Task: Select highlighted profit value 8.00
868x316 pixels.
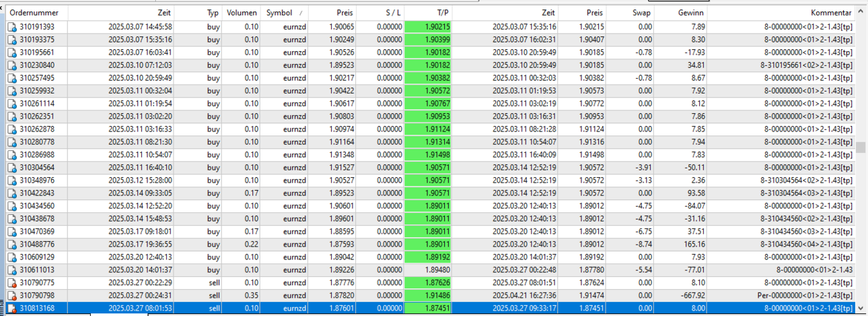Action: coord(698,309)
